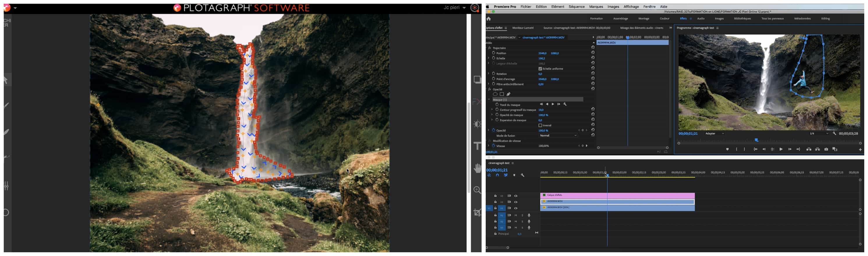Select the AK9I9994.MOV [50%] clip
The height and width of the screenshot is (256, 868).
click(x=617, y=208)
